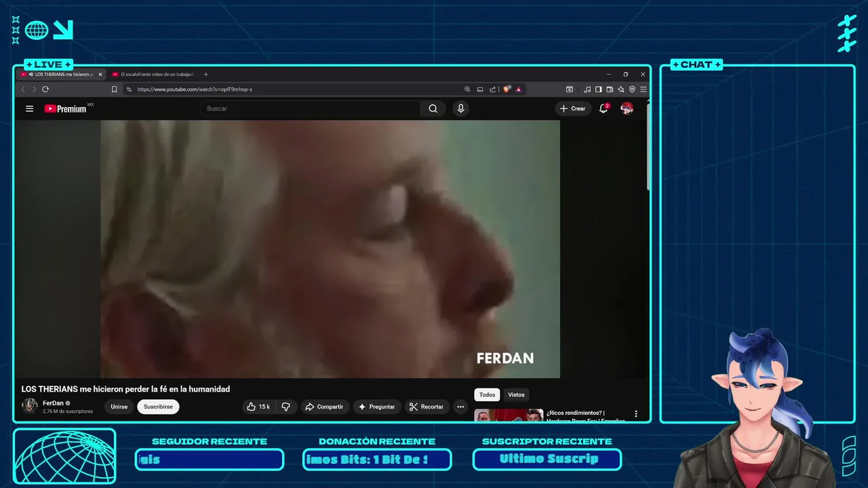Toggle the browser sidebar panel icon
The width and height of the screenshot is (868, 488).
[x=598, y=89]
